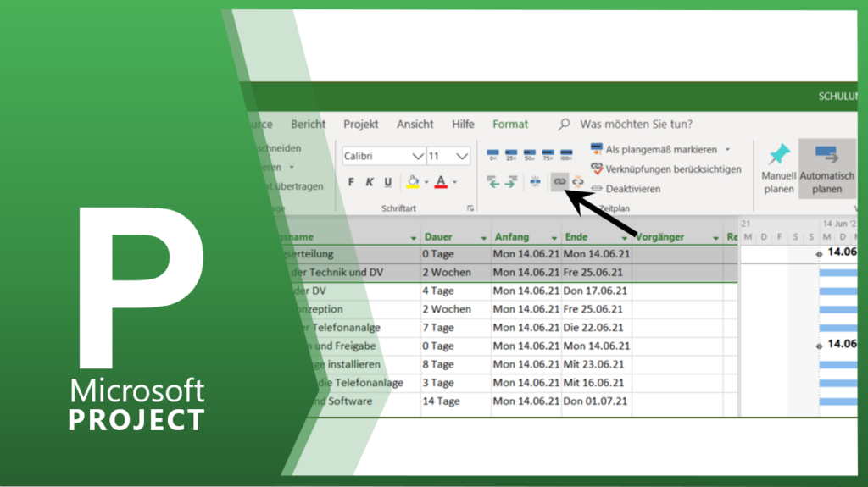Mark task 50% complete

(x=530, y=155)
